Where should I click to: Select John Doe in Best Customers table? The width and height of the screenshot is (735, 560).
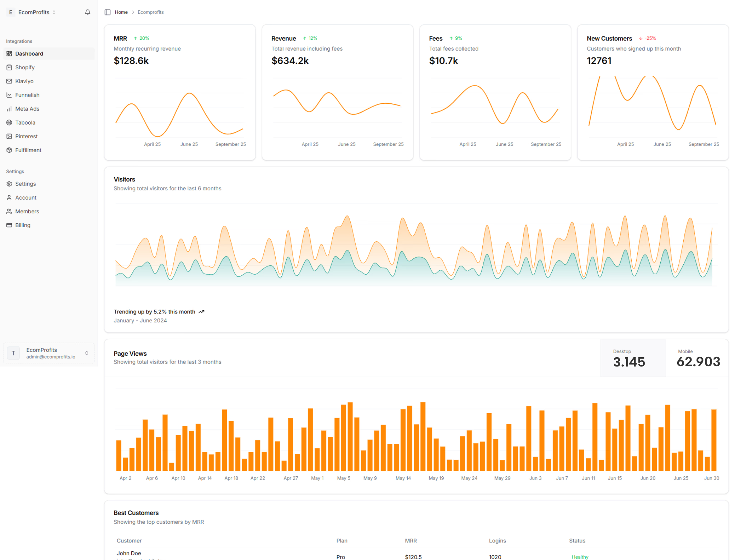click(129, 553)
